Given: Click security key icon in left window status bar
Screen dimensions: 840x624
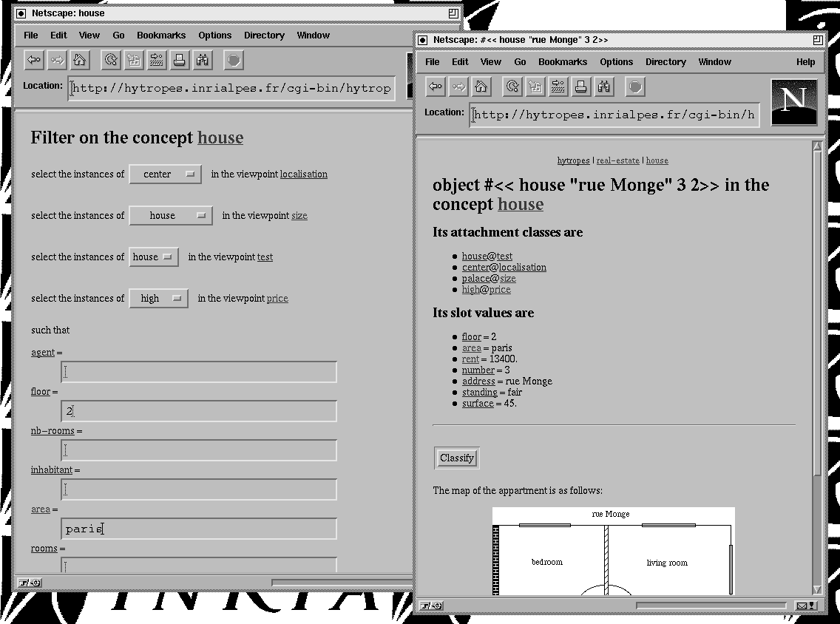Looking at the screenshot, I should (30, 583).
